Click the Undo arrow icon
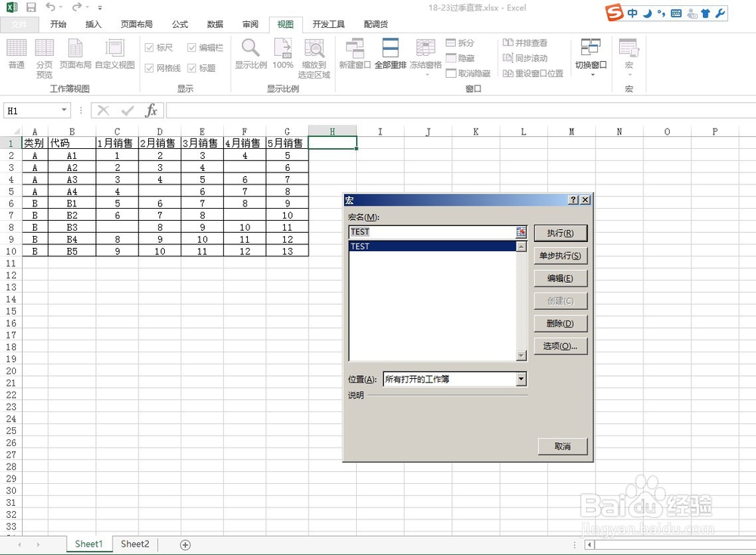756x555 pixels. pyautogui.click(x=51, y=7)
